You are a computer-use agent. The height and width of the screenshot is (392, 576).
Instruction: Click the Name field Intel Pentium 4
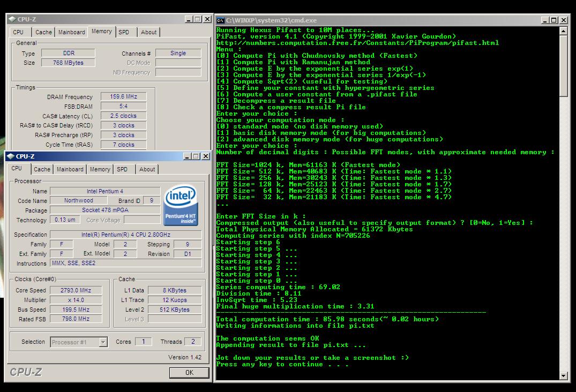tap(105, 191)
